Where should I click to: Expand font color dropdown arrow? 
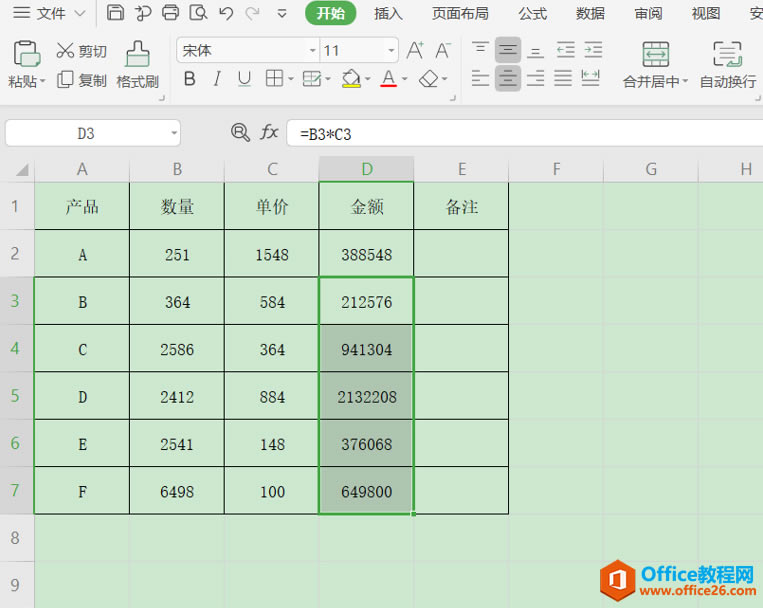[404, 79]
